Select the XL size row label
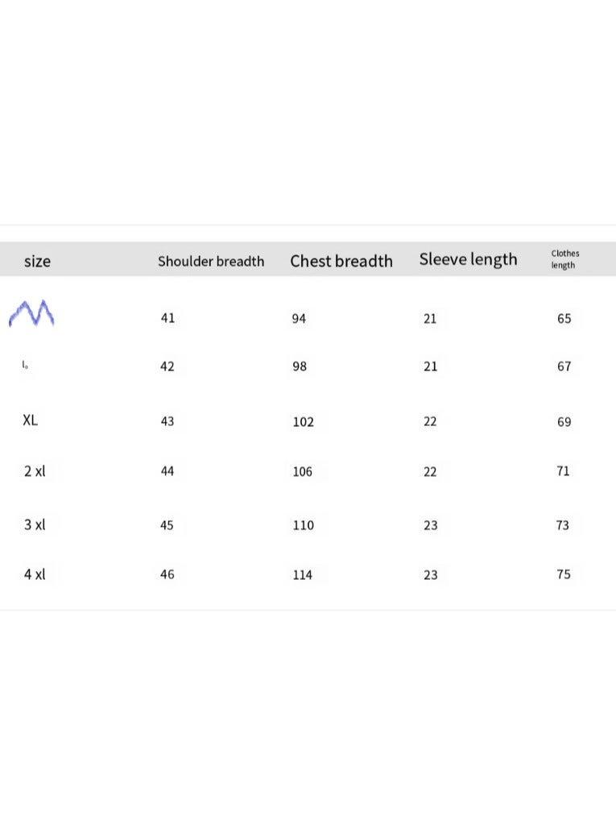 pos(30,420)
